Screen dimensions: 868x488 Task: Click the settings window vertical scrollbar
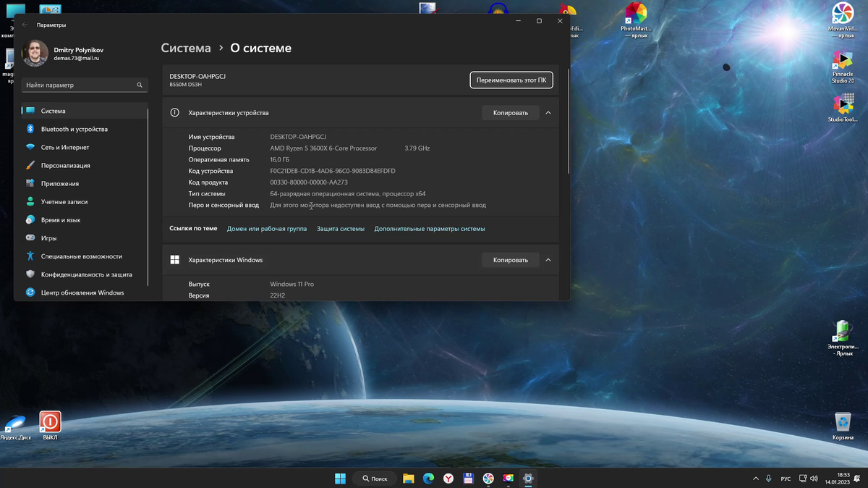coord(569,120)
